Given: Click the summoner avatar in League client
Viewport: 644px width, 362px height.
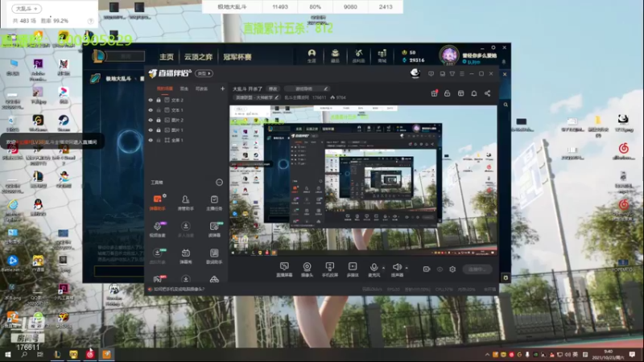Looking at the screenshot, I should 449,55.
